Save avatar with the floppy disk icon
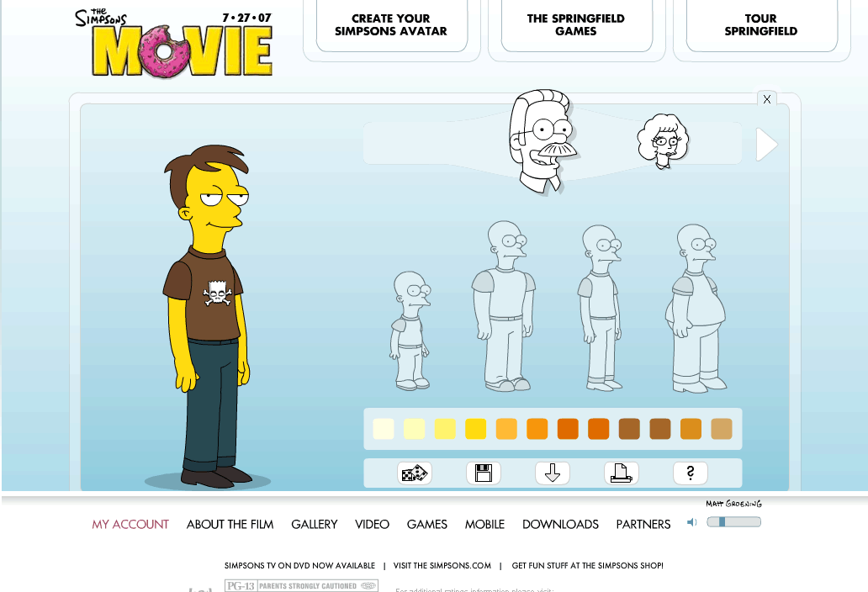 click(484, 473)
